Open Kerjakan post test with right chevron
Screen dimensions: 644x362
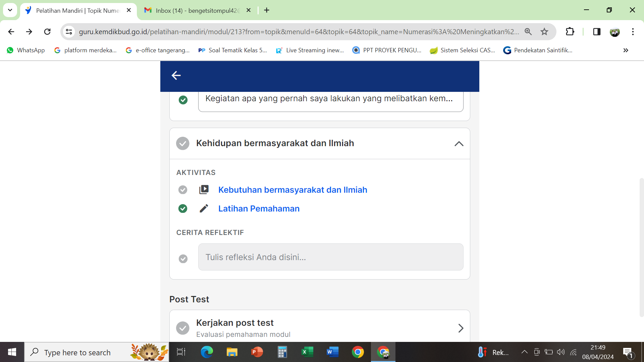[x=461, y=328]
